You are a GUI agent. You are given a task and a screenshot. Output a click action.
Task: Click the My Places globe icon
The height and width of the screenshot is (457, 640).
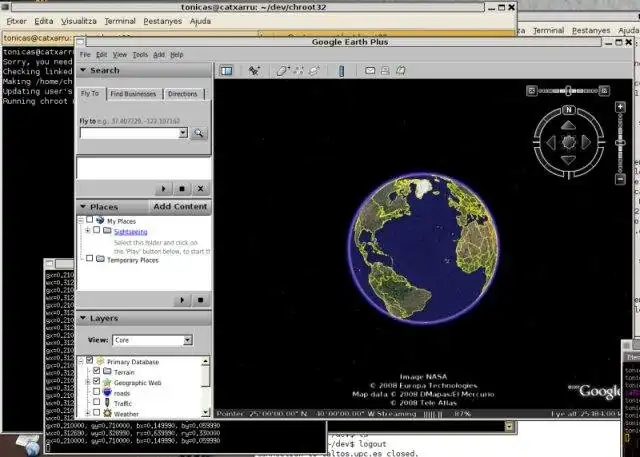click(x=100, y=220)
